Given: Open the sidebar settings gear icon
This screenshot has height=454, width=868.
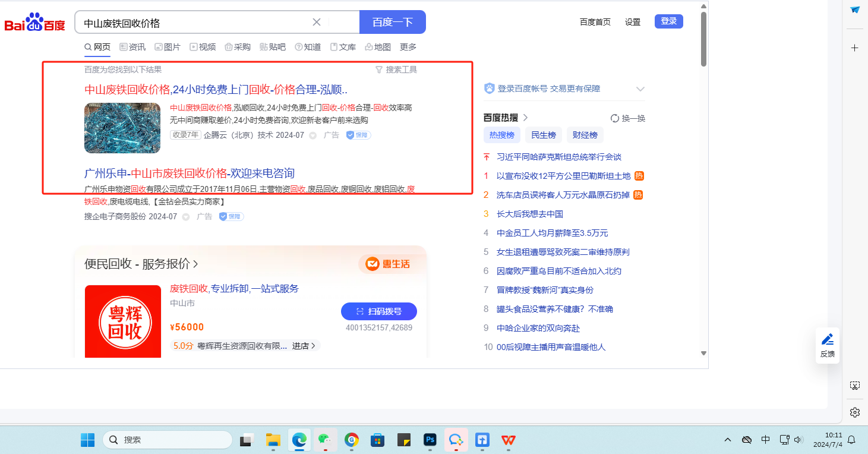Looking at the screenshot, I should coord(855,412).
